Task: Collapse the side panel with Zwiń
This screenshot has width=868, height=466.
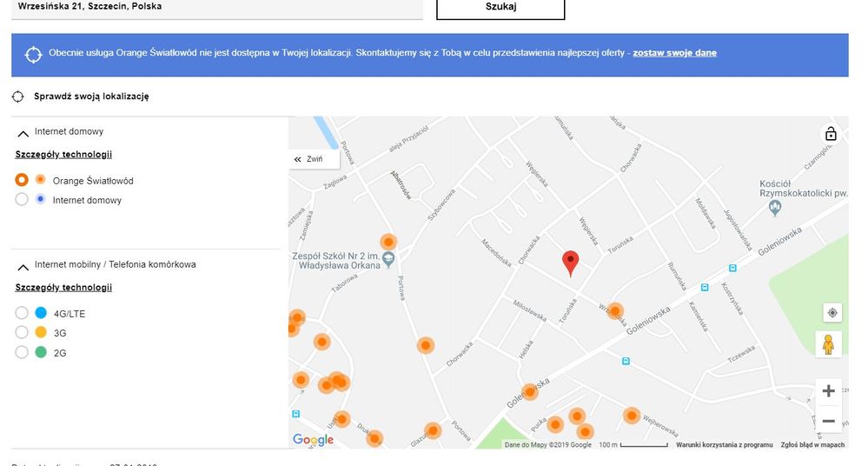Action: point(308,160)
